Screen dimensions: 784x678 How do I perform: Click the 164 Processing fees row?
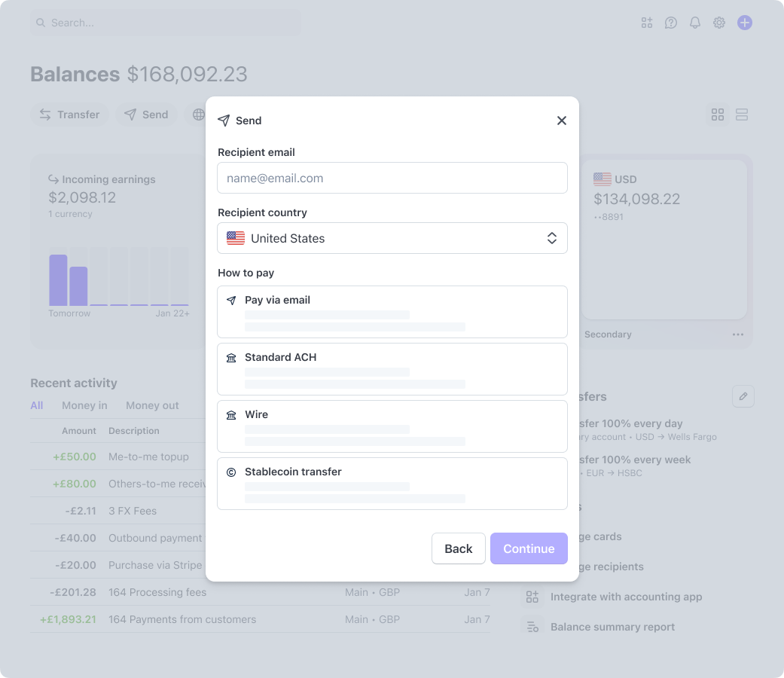(260, 592)
